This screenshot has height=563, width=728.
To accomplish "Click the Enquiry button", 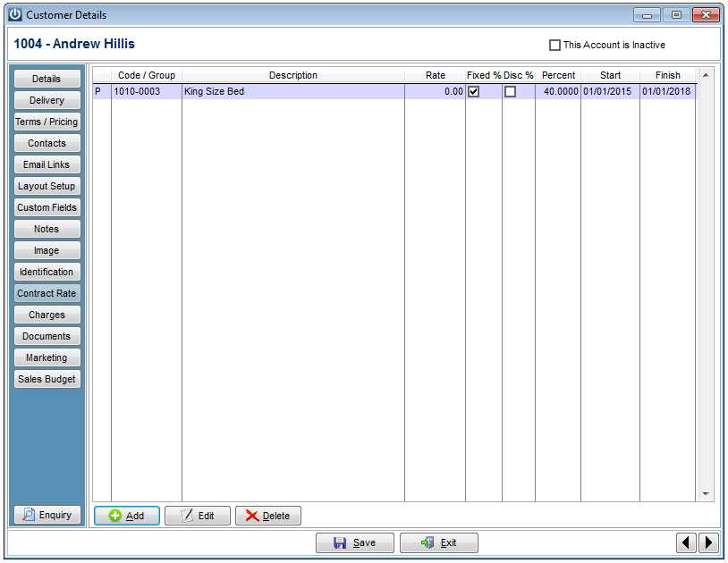I will pos(47,515).
